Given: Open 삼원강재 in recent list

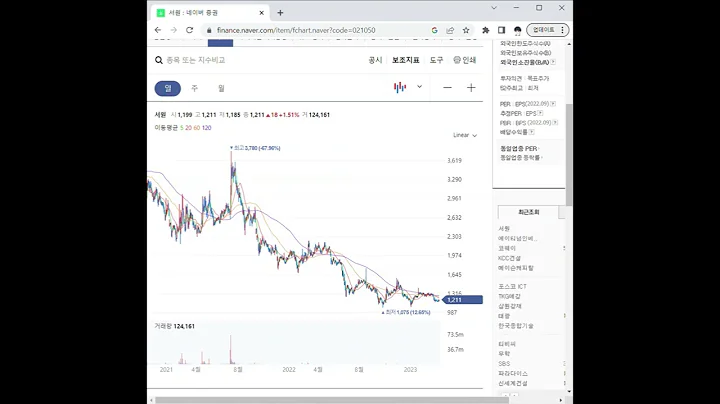Looking at the screenshot, I should [x=510, y=306].
